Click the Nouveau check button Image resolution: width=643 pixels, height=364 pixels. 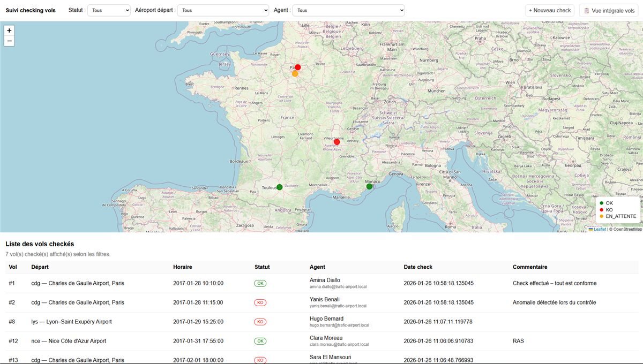tap(550, 10)
